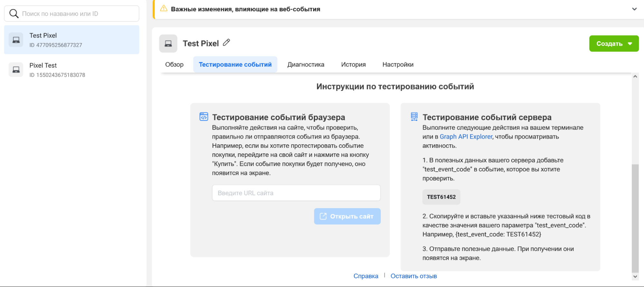
Task: Click the Инструкции по тестированию событий heading
Action: [x=395, y=86]
